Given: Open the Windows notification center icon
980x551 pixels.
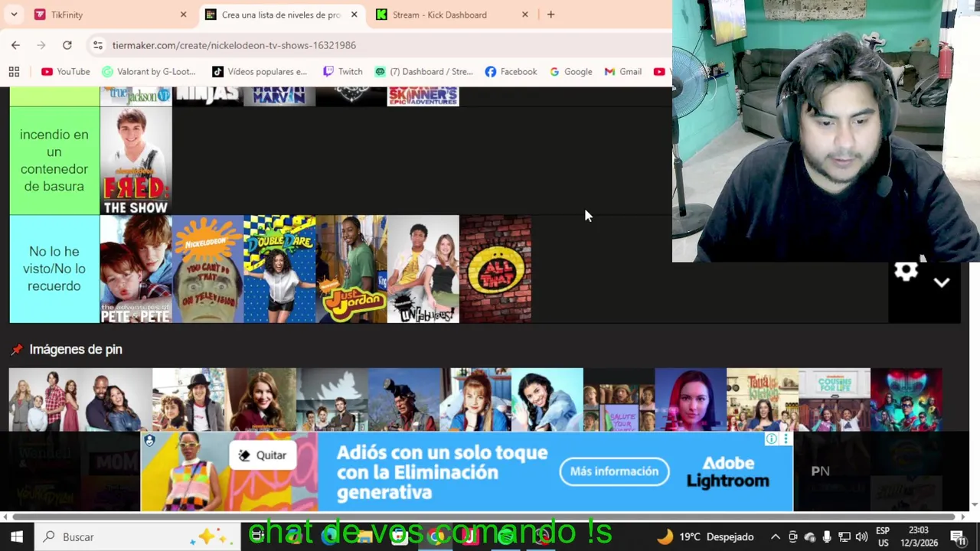Looking at the screenshot, I should (958, 537).
